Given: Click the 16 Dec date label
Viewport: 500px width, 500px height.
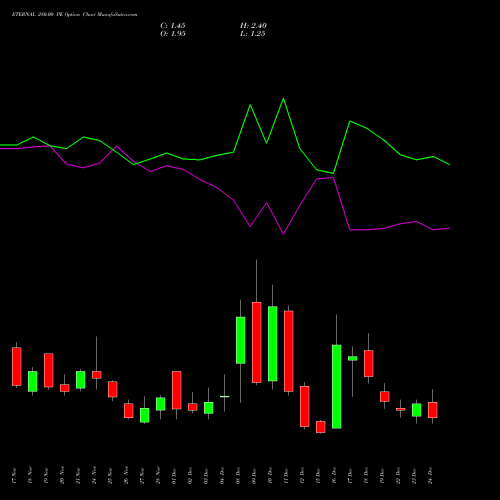Looking at the screenshot, I should (334, 475).
